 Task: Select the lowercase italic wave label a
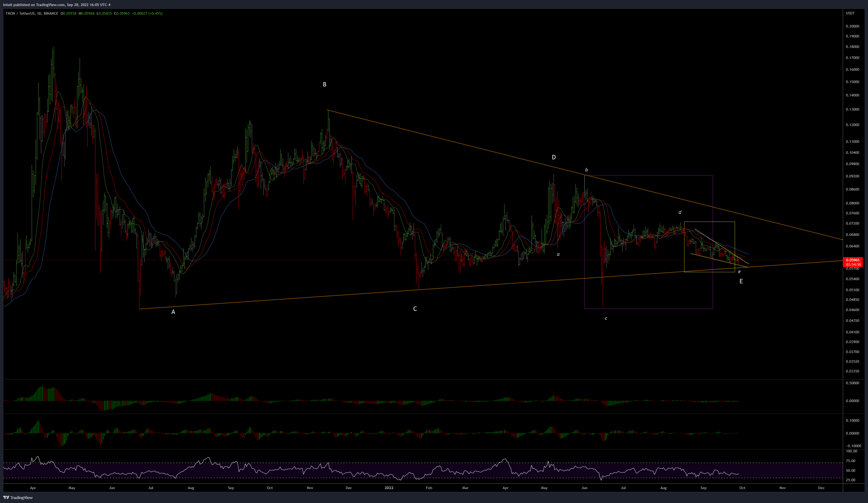click(558, 254)
